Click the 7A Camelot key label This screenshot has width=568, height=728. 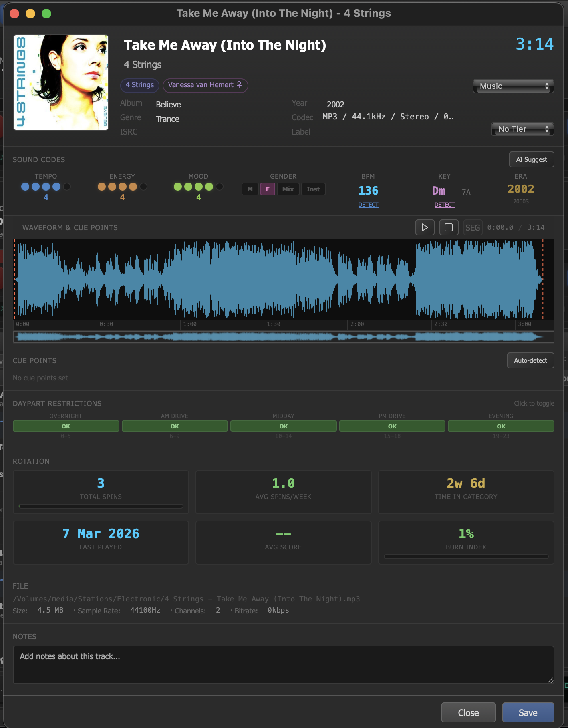click(x=466, y=192)
